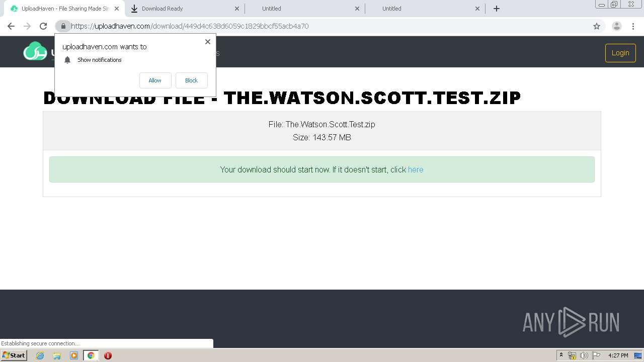Viewport: 644px width, 362px height.
Task: Open the File Explorer taskbar icon
Action: click(x=57, y=355)
